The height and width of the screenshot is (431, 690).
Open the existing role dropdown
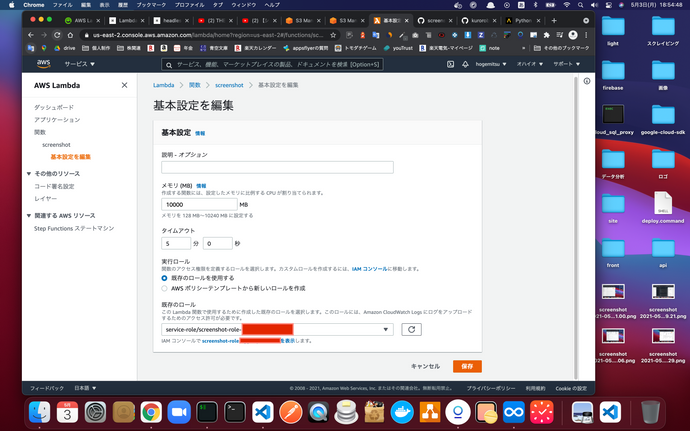pos(277,329)
